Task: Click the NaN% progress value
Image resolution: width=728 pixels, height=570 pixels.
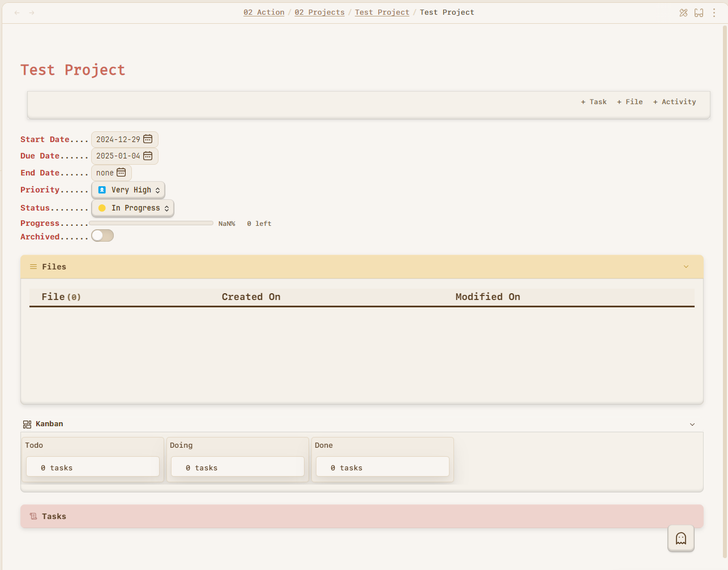Action: (227, 224)
